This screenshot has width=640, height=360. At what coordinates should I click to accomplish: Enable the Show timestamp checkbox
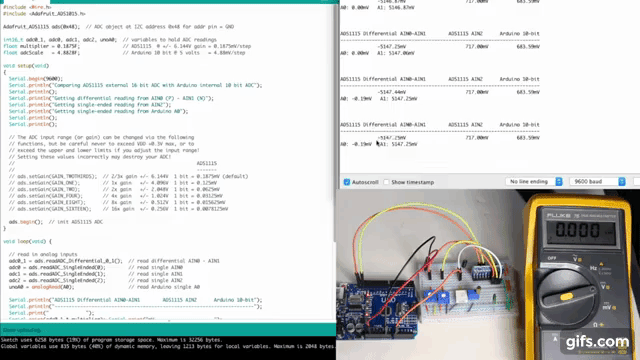tap(386, 182)
